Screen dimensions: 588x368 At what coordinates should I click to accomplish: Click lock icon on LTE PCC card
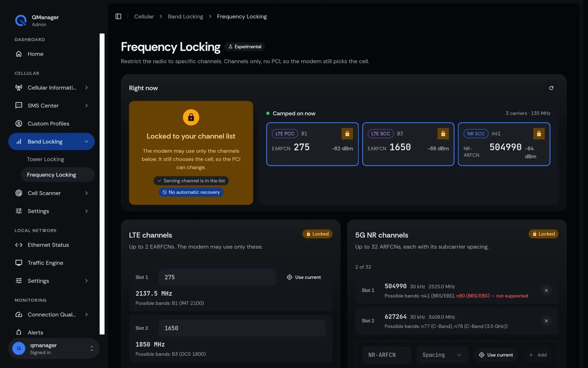pos(347,134)
